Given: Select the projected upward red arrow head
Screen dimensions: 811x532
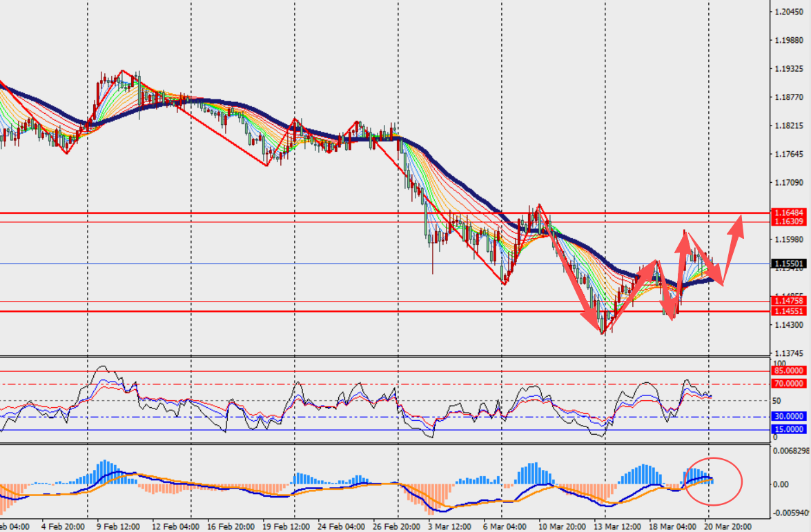Looking at the screenshot, I should [739, 221].
